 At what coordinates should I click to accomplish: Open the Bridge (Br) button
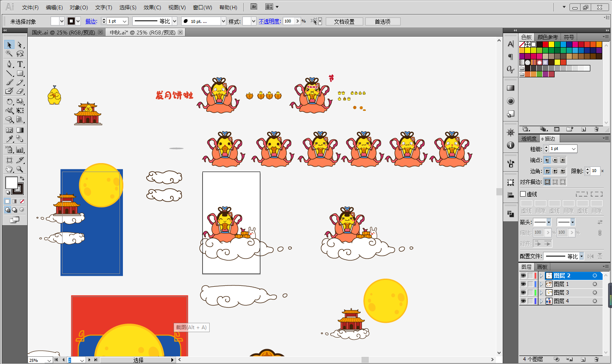click(254, 7)
